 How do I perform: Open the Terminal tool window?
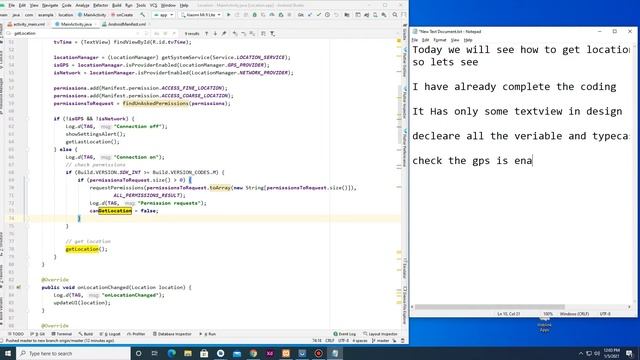click(x=62, y=334)
